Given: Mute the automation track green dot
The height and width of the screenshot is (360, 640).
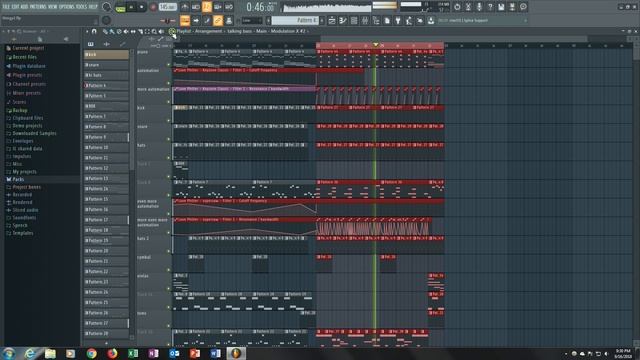Looking at the screenshot, I should pyautogui.click(x=168, y=83).
